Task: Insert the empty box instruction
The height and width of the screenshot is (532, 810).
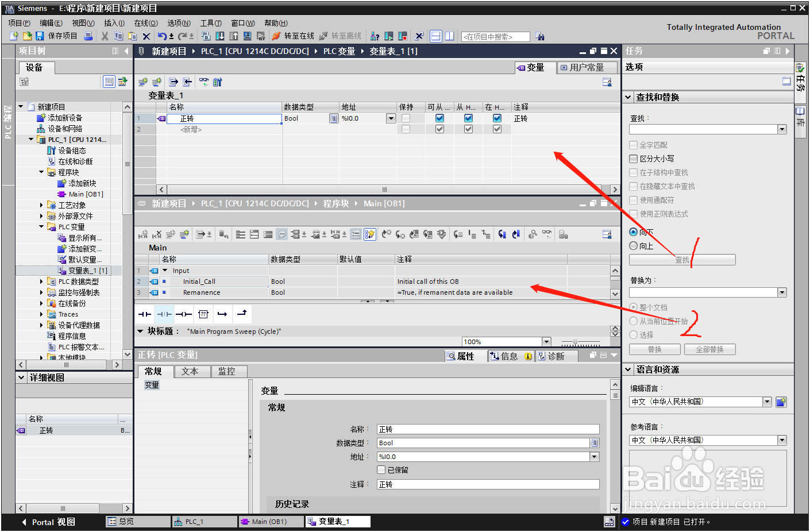Action: (203, 314)
